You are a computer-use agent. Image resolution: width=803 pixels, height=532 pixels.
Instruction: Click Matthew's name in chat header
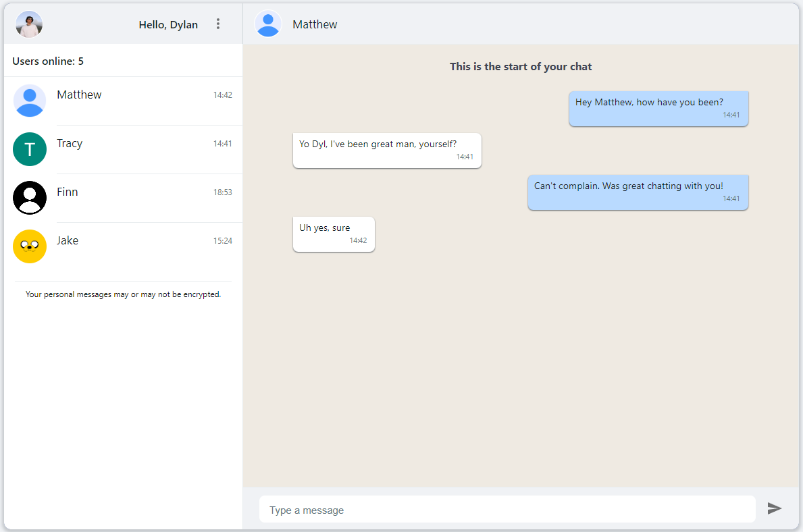tap(315, 24)
